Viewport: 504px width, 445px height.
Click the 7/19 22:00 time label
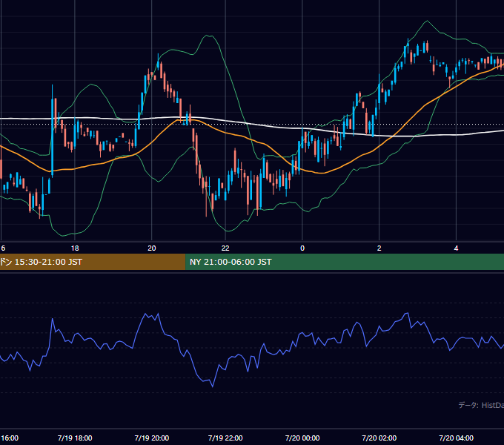[225, 438]
